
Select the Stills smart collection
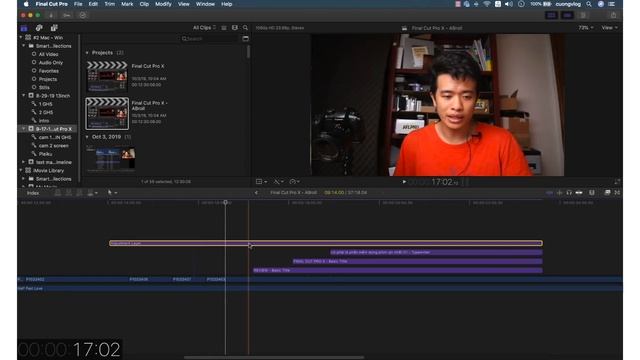coord(44,87)
